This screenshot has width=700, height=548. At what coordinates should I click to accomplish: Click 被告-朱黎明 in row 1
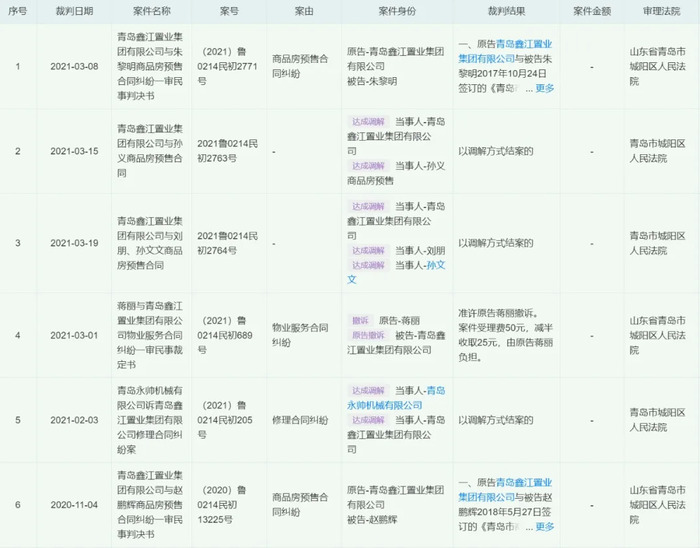pos(372,81)
